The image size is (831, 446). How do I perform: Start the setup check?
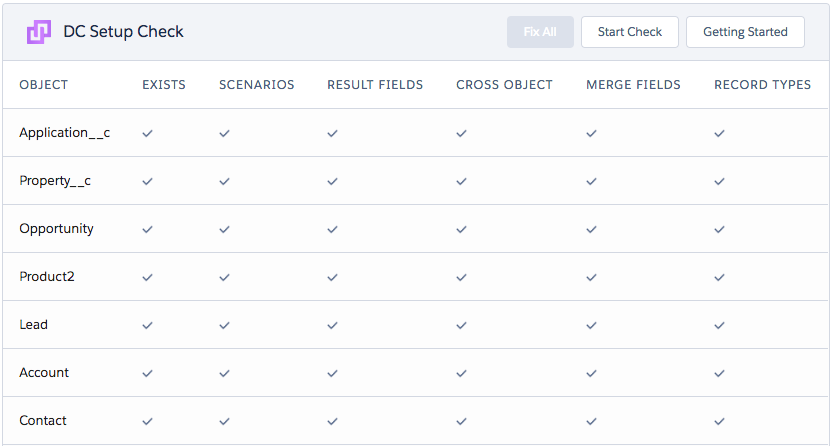[x=630, y=32]
